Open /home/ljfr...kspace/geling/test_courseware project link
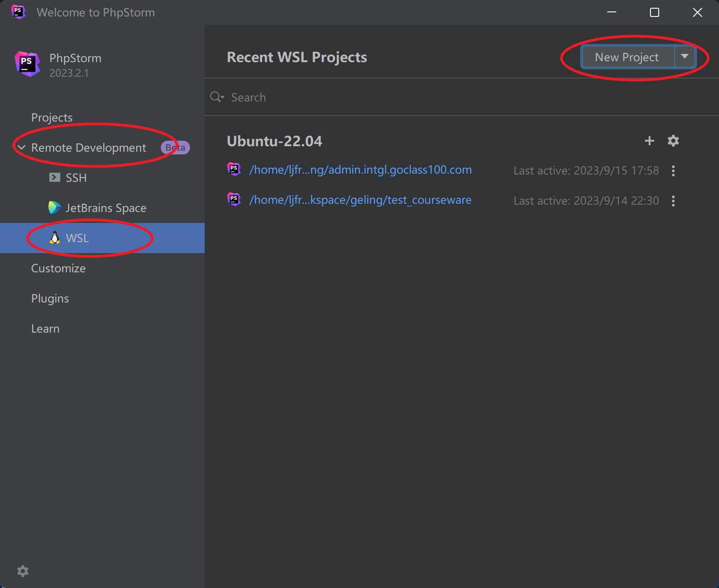Viewport: 719px width, 588px height. [360, 200]
